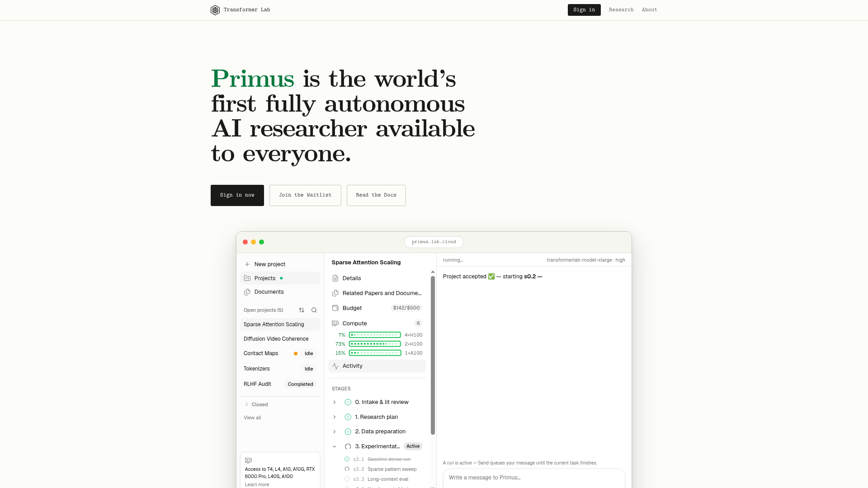Image resolution: width=868 pixels, height=488 pixels.
Task: Go to the About page
Action: 650,10
